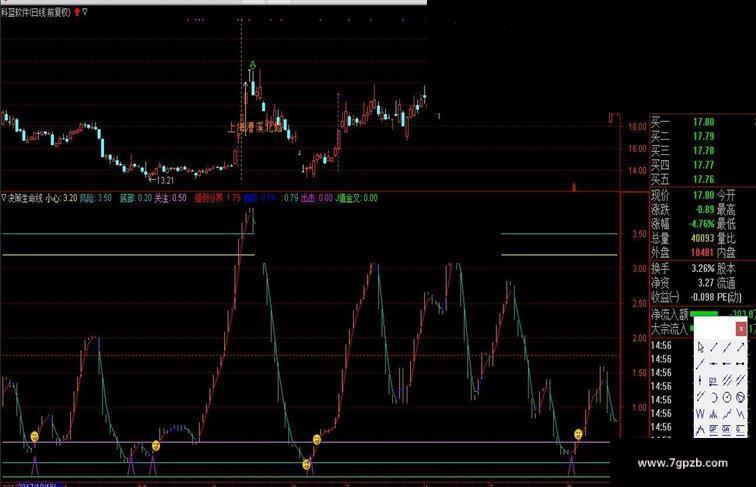This screenshot has width=756, height=487.
Task: Click the 3.50 indicator axis label
Action: [x=639, y=234]
